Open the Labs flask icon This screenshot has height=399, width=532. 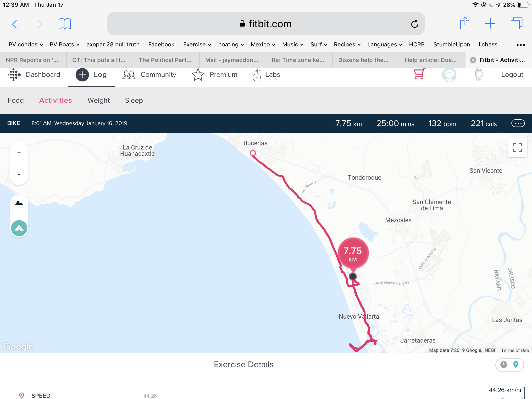[x=257, y=75]
